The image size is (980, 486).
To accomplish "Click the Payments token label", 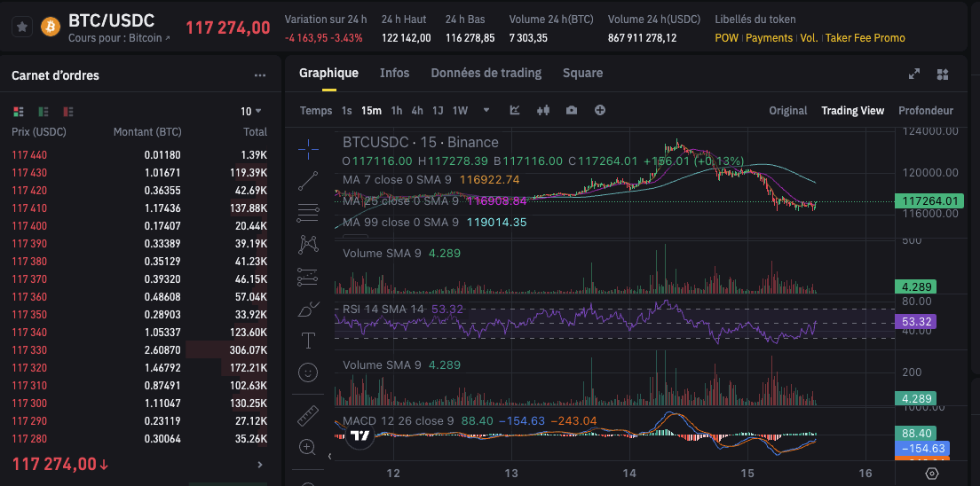I will (x=769, y=38).
